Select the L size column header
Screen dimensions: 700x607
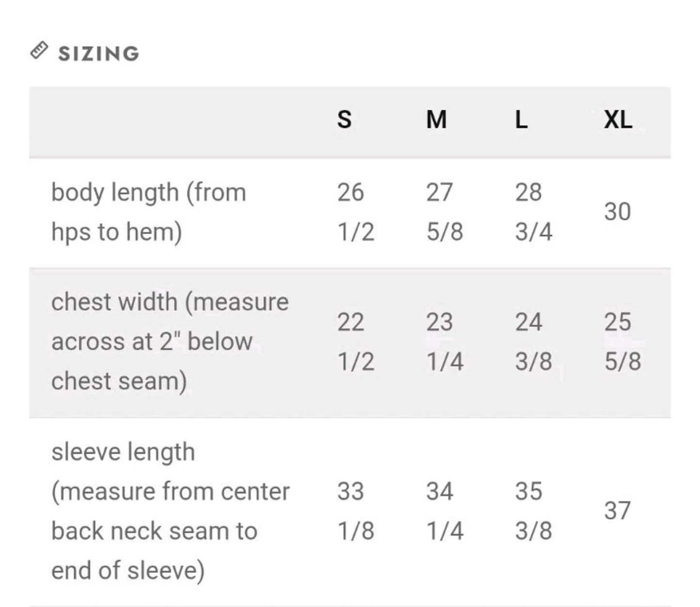tap(521, 119)
